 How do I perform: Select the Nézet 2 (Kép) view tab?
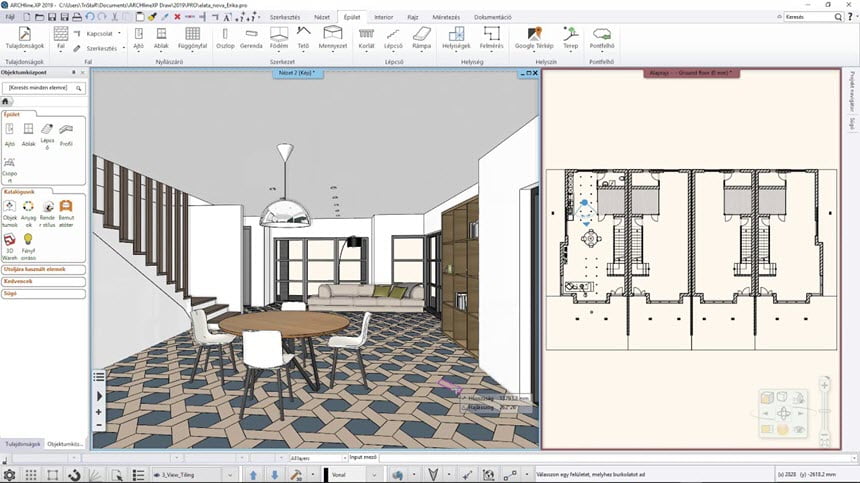(298, 73)
